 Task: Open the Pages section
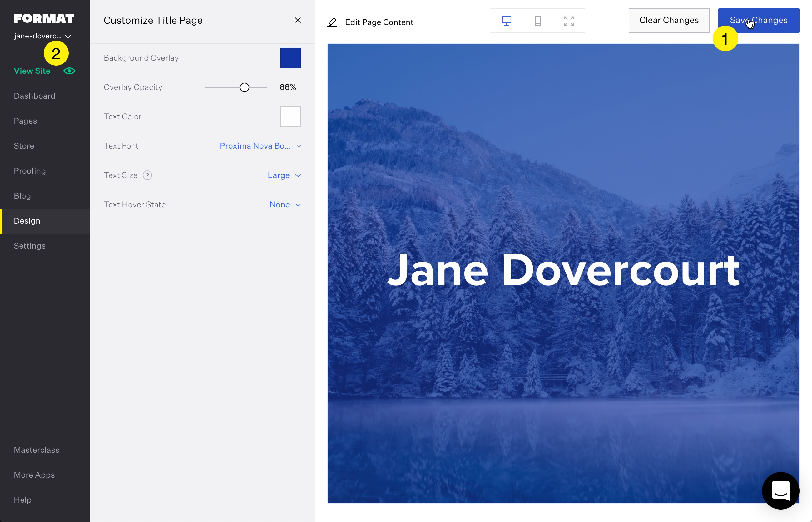click(x=25, y=121)
